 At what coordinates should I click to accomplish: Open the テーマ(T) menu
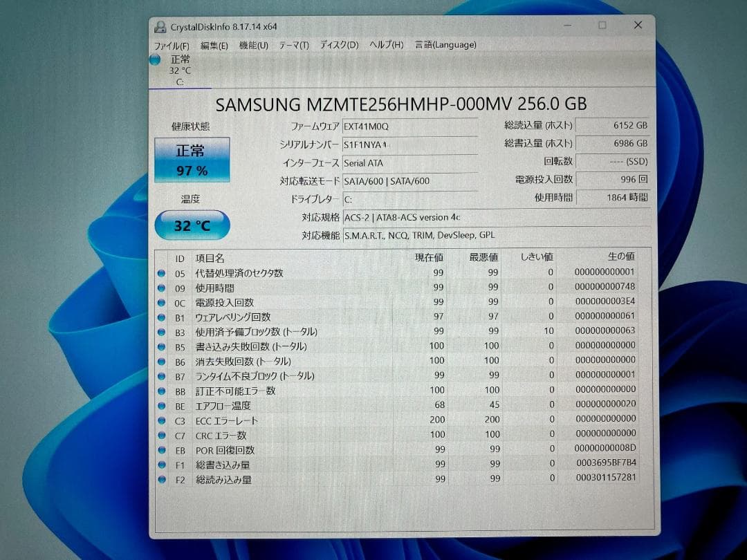[293, 44]
